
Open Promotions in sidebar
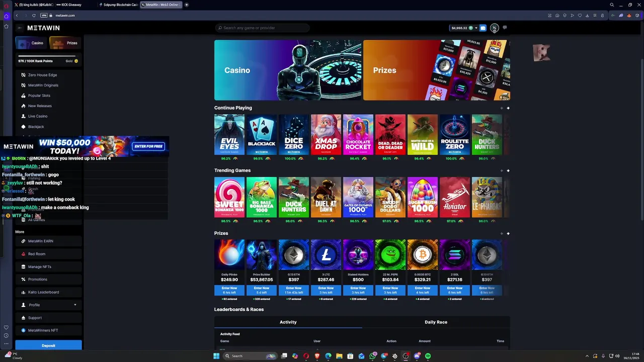pos(48,280)
